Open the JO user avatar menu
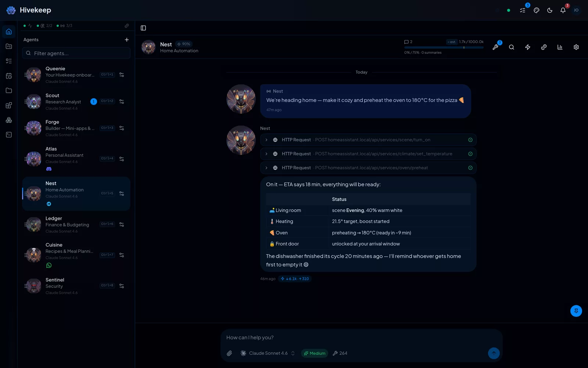588x368 pixels. pos(576,10)
